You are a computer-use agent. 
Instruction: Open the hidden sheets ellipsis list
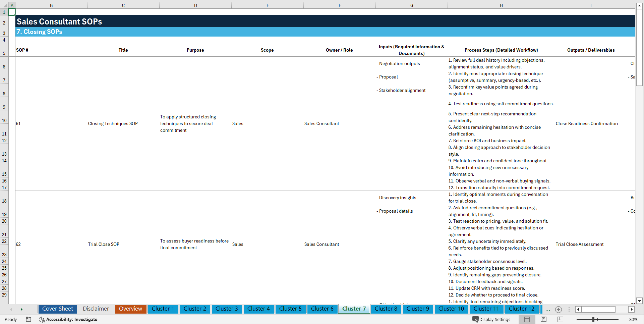548,309
